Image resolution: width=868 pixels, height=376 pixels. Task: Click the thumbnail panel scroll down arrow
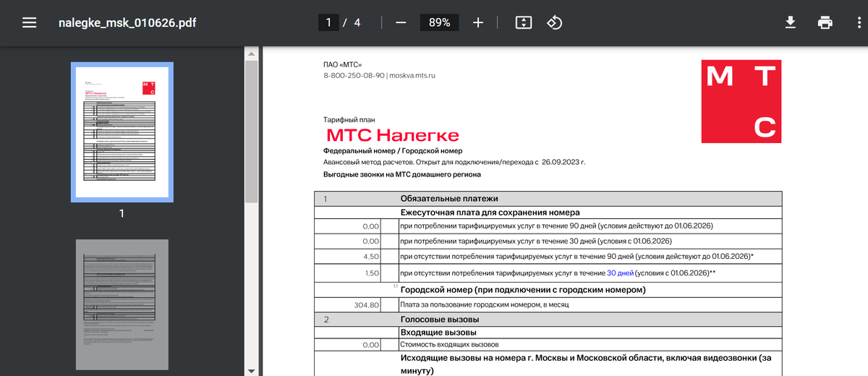click(251, 370)
